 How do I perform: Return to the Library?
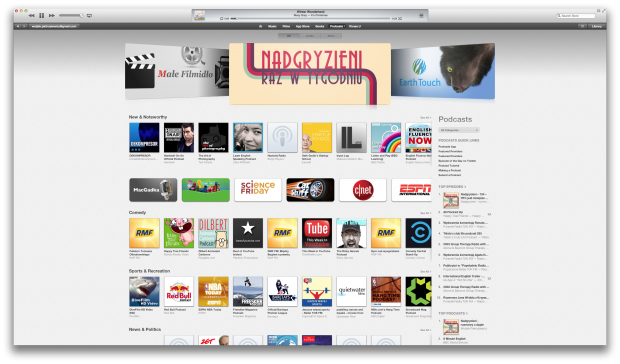coord(597,26)
